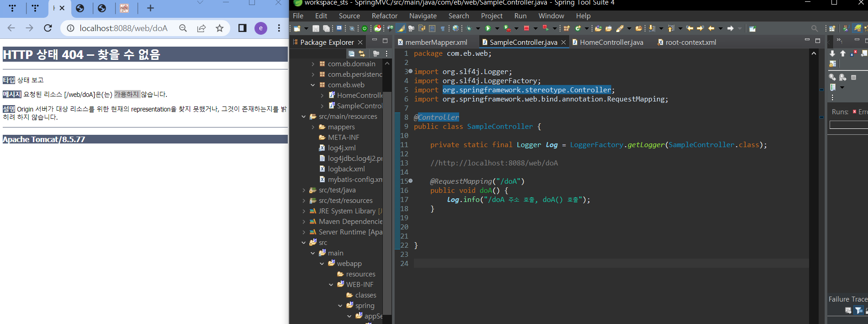Image resolution: width=868 pixels, height=324 pixels.
Task: Collapse All in Package Explorer toolbar
Action: click(x=351, y=53)
